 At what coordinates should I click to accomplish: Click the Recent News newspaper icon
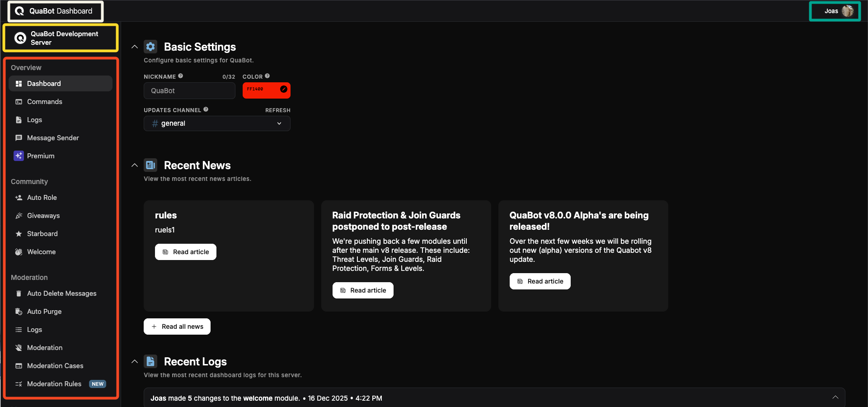150,165
